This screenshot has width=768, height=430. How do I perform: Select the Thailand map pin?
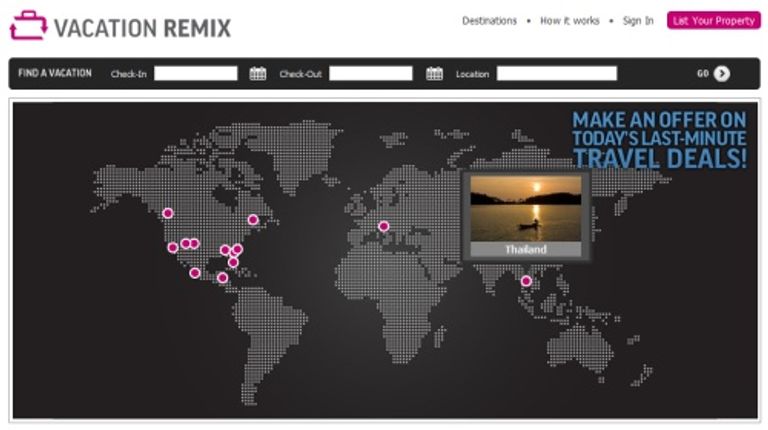point(526,281)
